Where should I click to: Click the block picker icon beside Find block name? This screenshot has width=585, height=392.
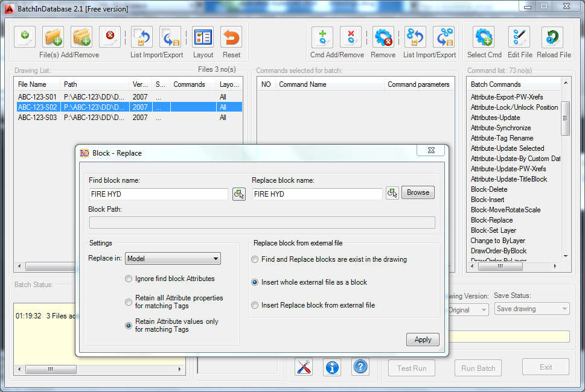click(x=238, y=193)
